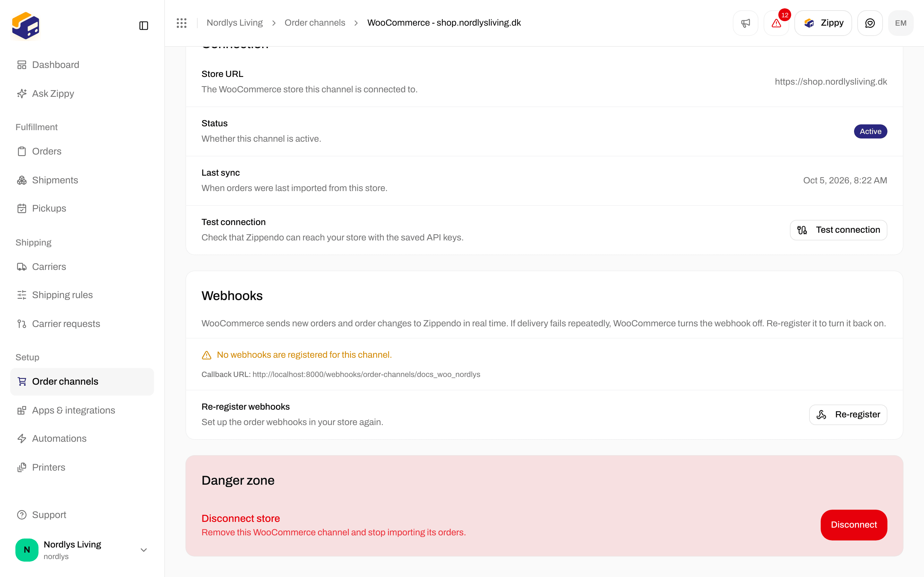
Task: Re-register the webhooks
Action: pos(848,414)
